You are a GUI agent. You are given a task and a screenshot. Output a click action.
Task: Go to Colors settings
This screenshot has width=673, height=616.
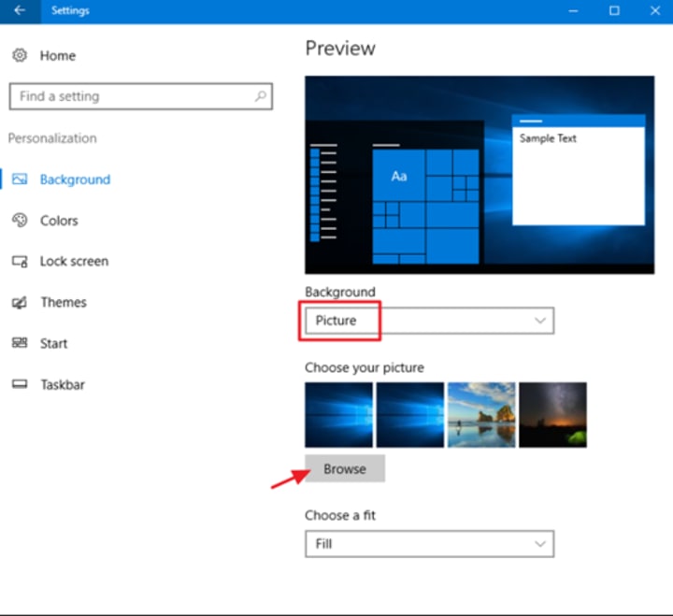(59, 221)
